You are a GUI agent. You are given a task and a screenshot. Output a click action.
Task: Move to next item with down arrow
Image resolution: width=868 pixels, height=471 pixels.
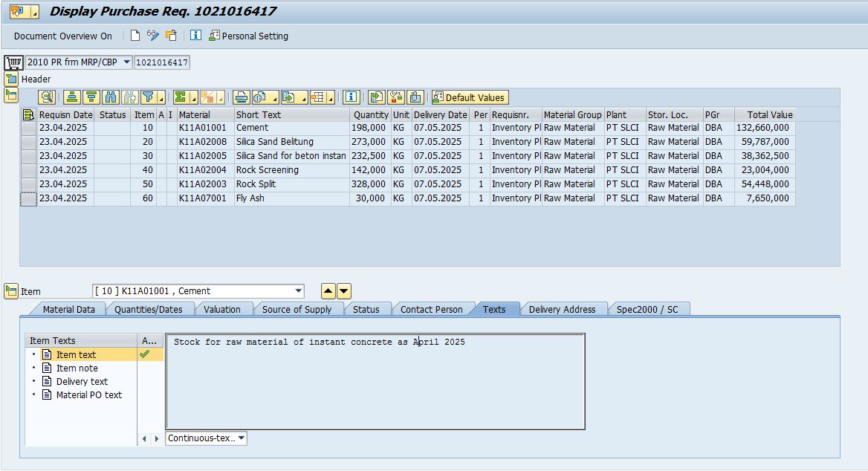pyautogui.click(x=344, y=291)
